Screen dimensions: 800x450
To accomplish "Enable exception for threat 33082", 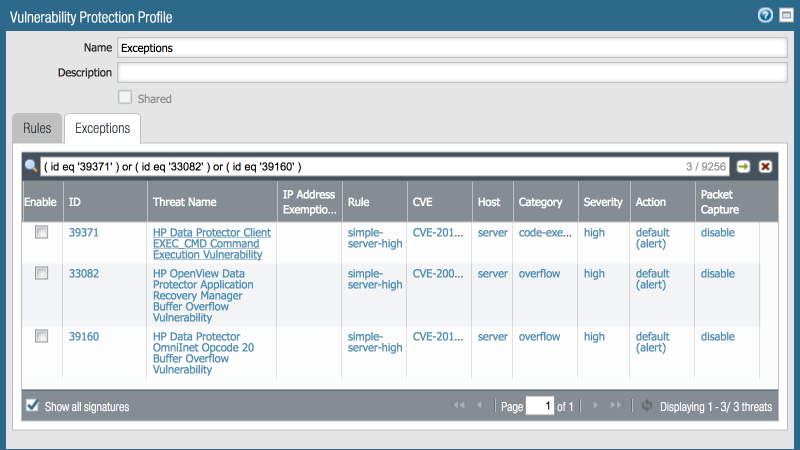I will pos(41,273).
